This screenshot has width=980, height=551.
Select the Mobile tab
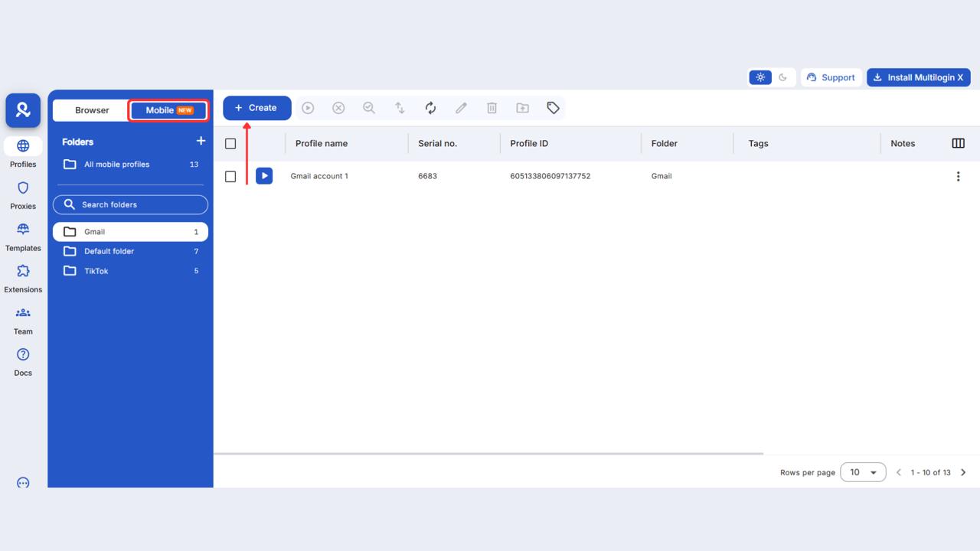[168, 110]
